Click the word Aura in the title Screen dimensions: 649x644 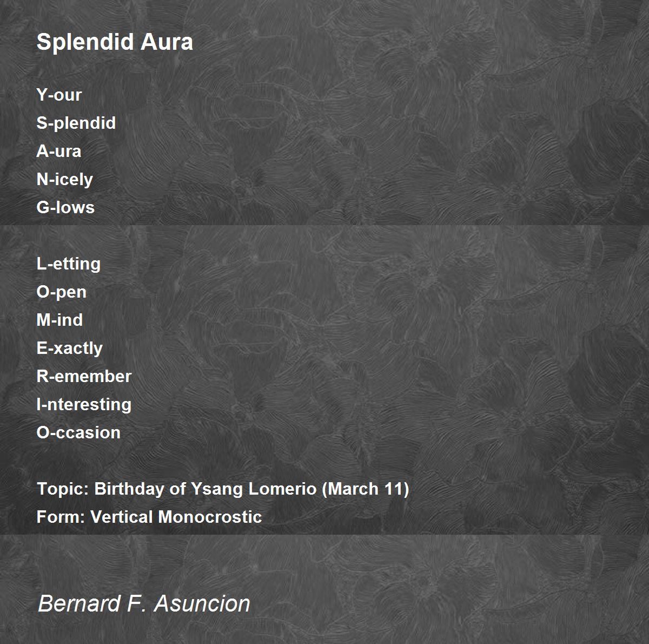(x=167, y=42)
